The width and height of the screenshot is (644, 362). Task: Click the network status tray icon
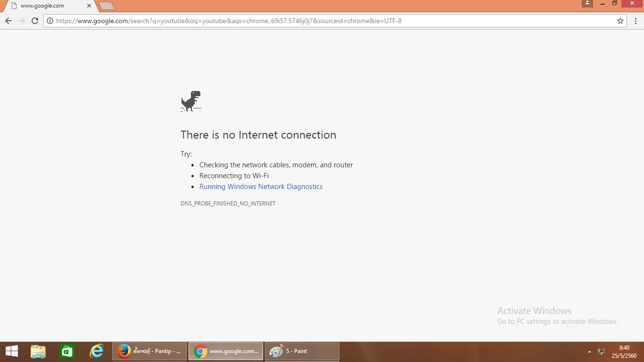pyautogui.click(x=601, y=352)
